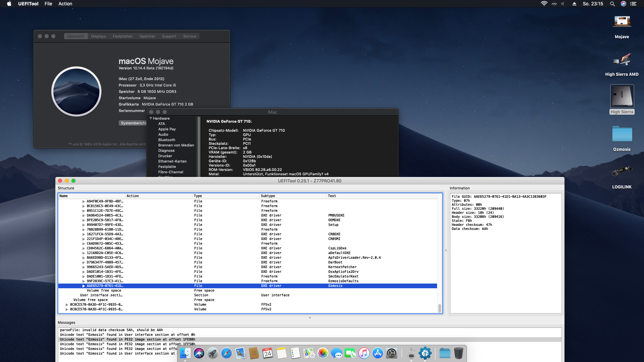Open UEFITool icon in the dock
644x362 pixels.
[425, 353]
